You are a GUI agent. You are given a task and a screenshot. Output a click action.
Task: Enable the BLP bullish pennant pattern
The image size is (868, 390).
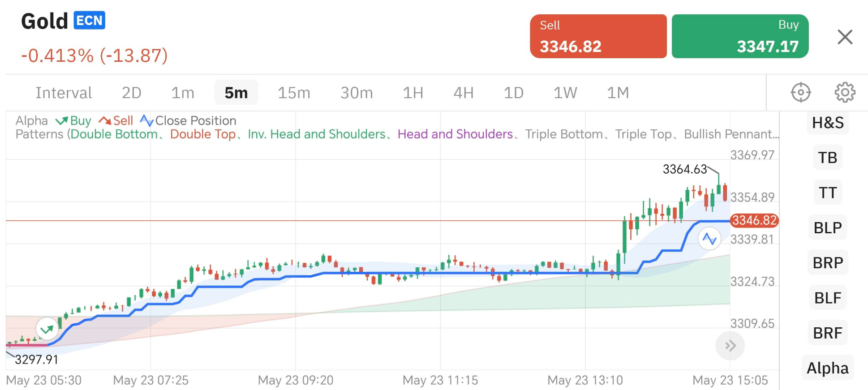point(827,228)
